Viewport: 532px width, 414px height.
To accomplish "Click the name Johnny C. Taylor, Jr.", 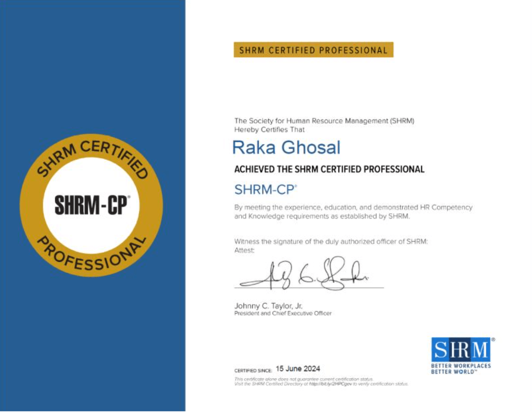I will 268,306.
